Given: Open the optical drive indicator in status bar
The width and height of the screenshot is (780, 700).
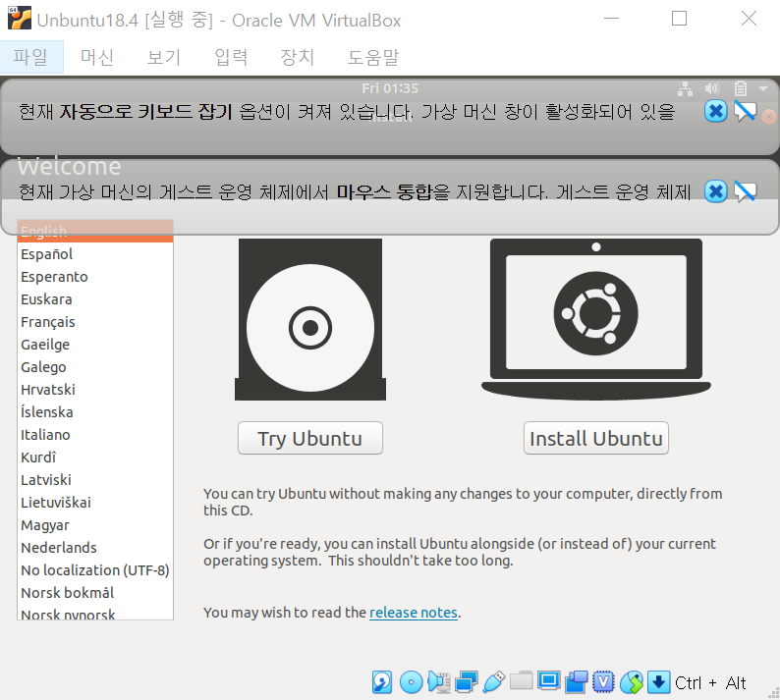Looking at the screenshot, I should tap(411, 682).
